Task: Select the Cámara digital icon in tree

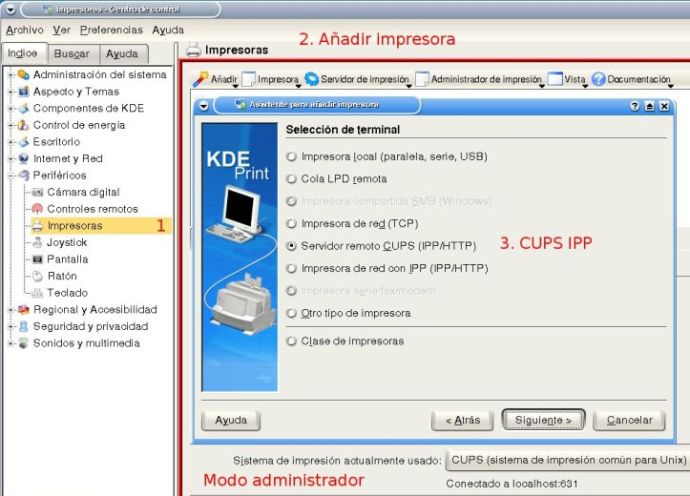Action: point(39,192)
